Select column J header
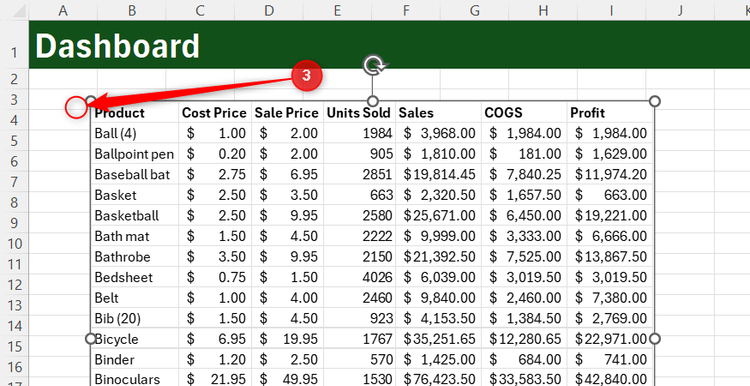750x386 pixels. 680,11
